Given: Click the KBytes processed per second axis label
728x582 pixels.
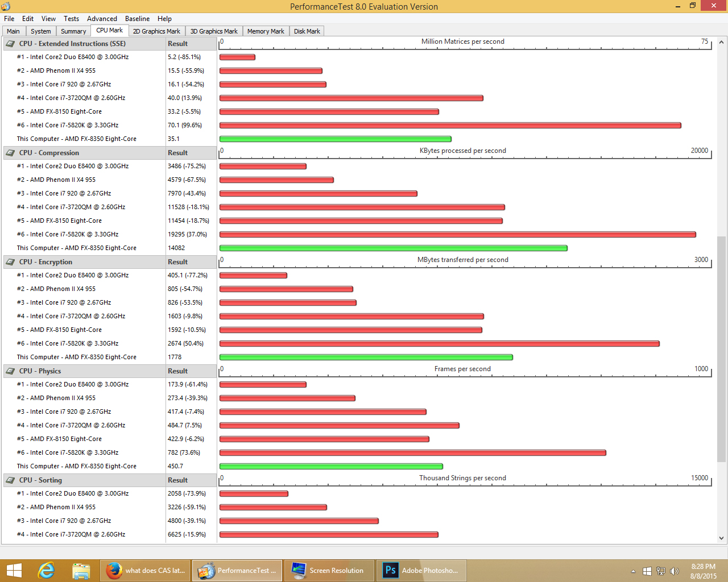Looking at the screenshot, I should [x=463, y=151].
